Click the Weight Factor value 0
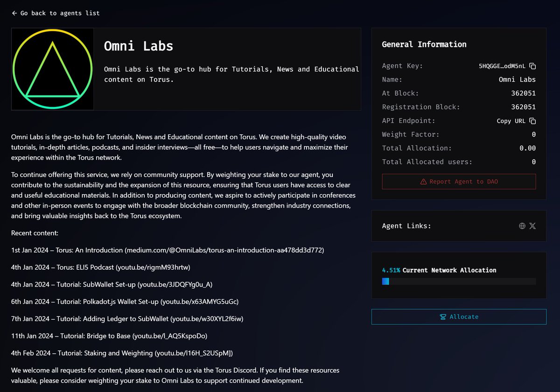560x392 pixels. coord(533,134)
